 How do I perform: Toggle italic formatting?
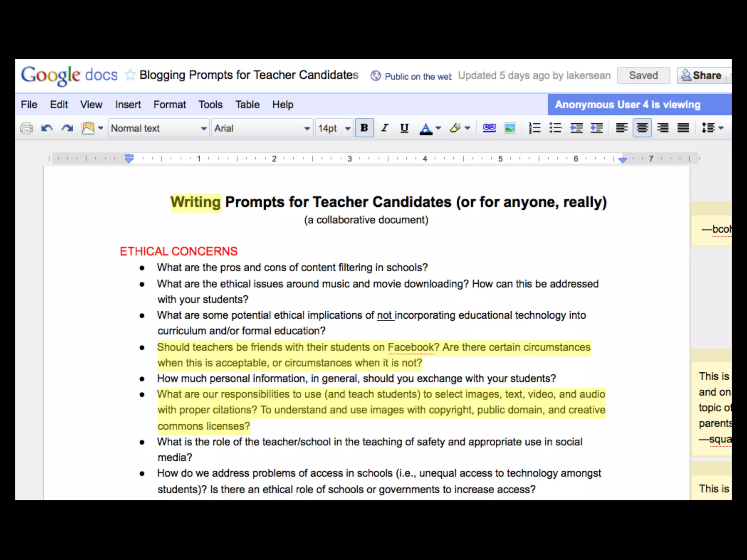point(384,128)
